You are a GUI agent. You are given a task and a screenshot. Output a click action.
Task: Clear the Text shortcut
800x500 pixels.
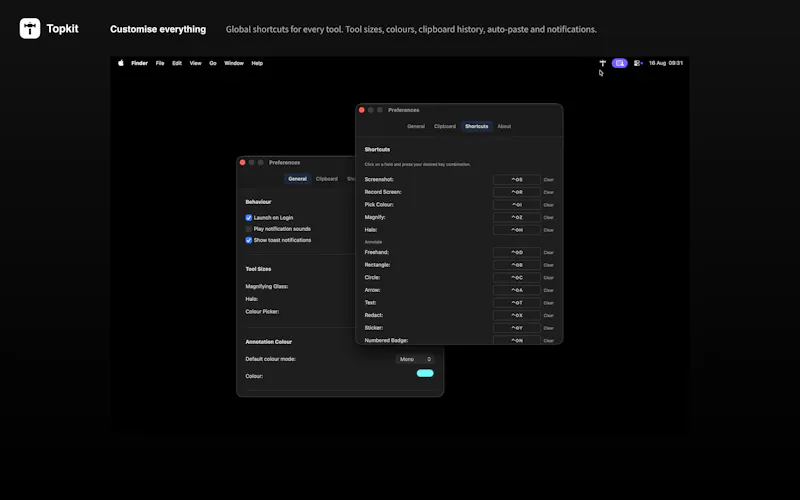(548, 303)
